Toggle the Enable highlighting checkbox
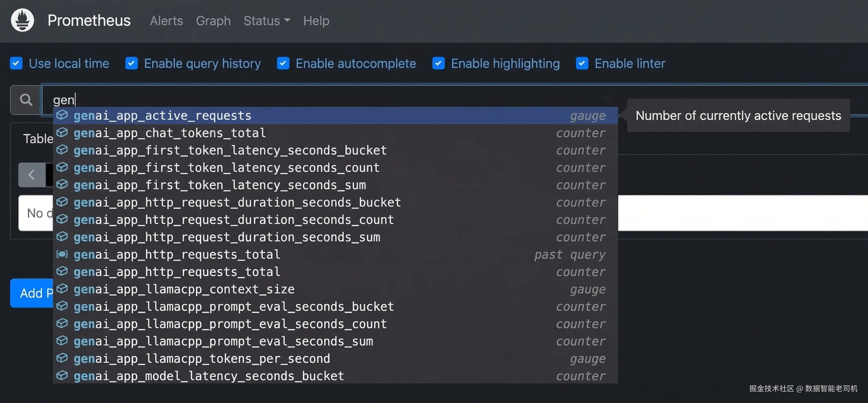Viewport: 868px width, 403px height. click(x=439, y=63)
